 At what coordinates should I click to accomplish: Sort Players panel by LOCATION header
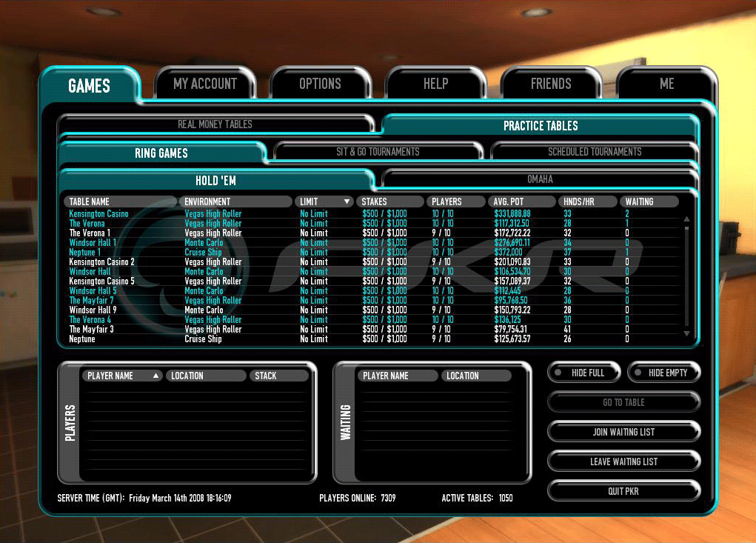[x=206, y=376]
